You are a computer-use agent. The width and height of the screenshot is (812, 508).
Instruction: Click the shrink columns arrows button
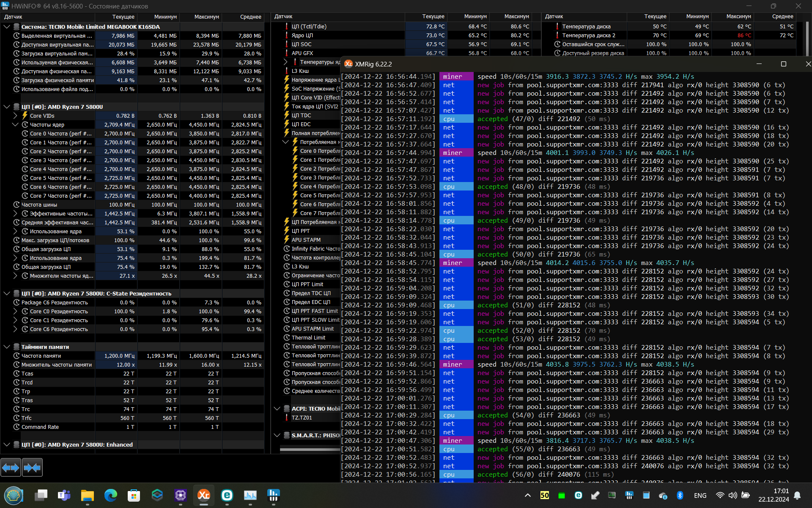click(x=32, y=468)
